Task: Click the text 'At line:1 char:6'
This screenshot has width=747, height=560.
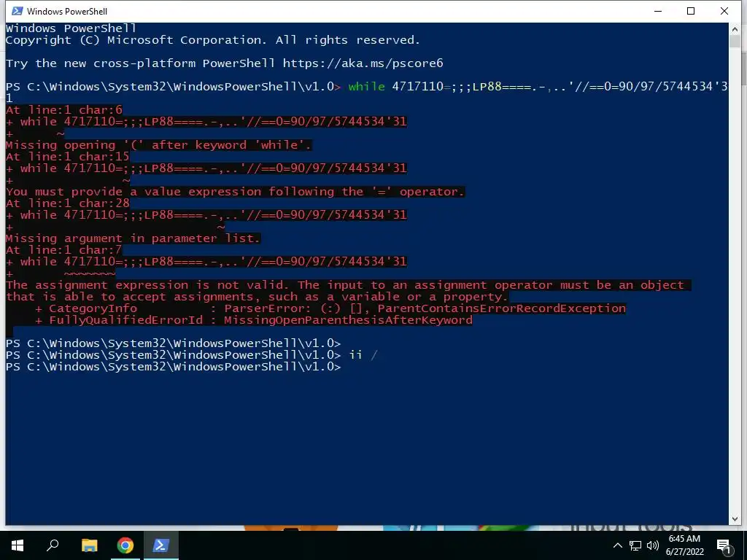Action: click(64, 110)
